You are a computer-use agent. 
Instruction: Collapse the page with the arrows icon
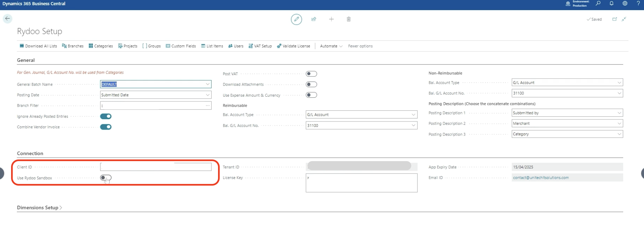click(624, 19)
